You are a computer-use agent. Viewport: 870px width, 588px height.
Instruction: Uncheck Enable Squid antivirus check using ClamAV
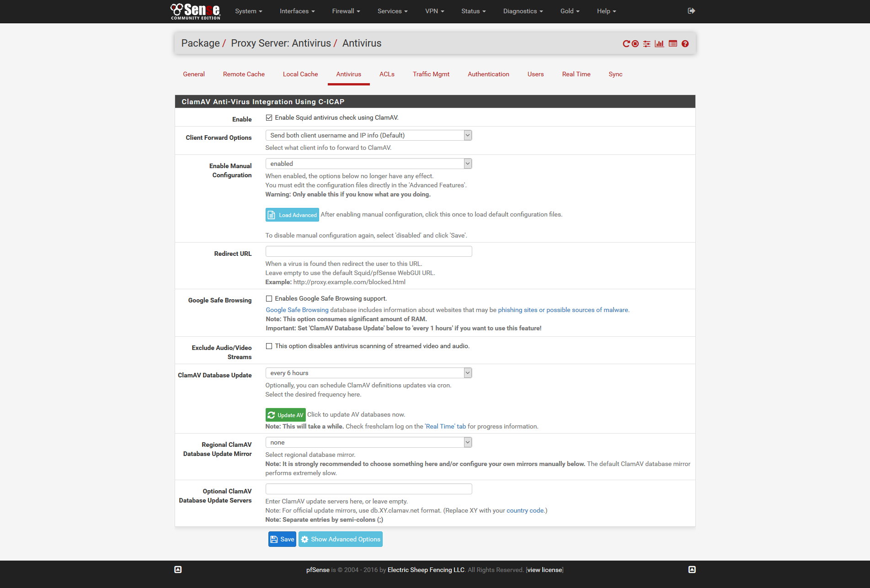tap(269, 118)
